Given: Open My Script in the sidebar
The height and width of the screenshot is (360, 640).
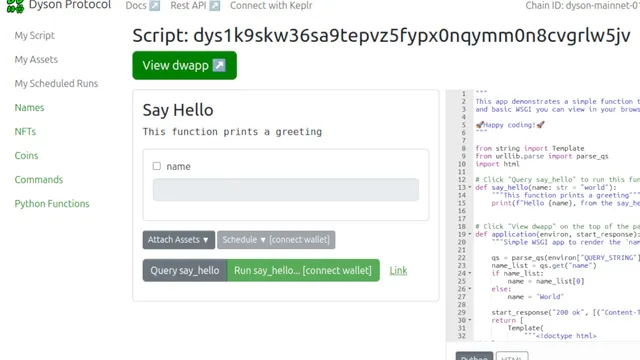Looking at the screenshot, I should click(35, 36).
